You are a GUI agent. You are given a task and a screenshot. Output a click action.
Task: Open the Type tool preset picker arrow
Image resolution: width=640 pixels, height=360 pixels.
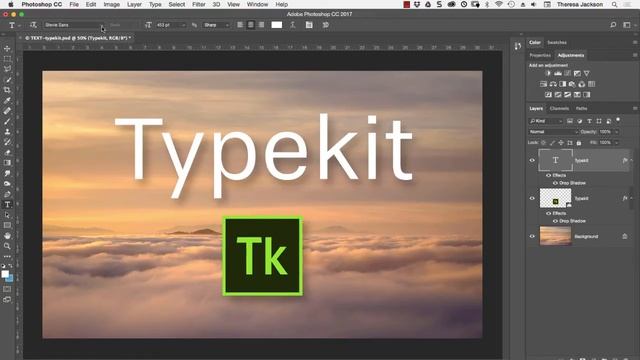click(x=19, y=25)
